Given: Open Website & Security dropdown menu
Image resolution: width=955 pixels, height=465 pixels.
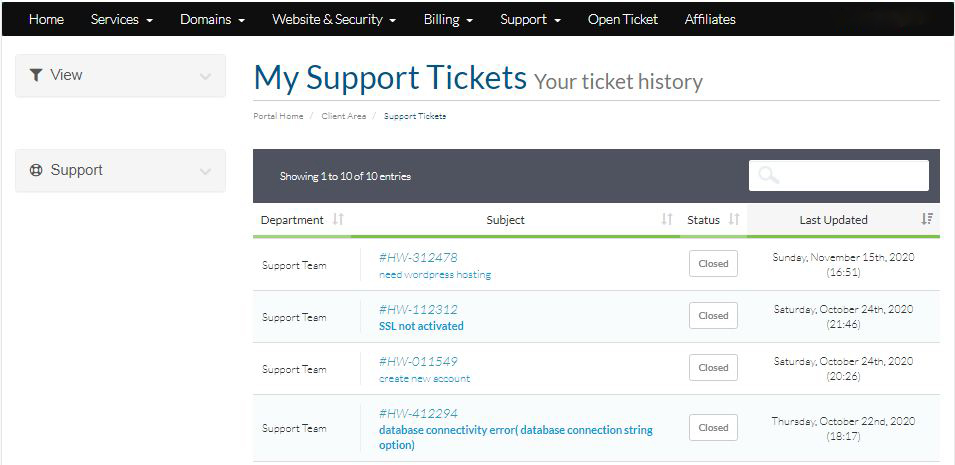Looking at the screenshot, I should pyautogui.click(x=334, y=19).
